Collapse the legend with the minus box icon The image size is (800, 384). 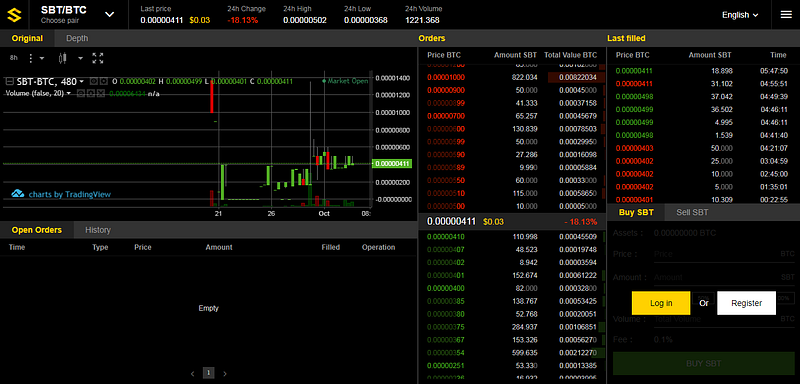pyautogui.click(x=10, y=81)
